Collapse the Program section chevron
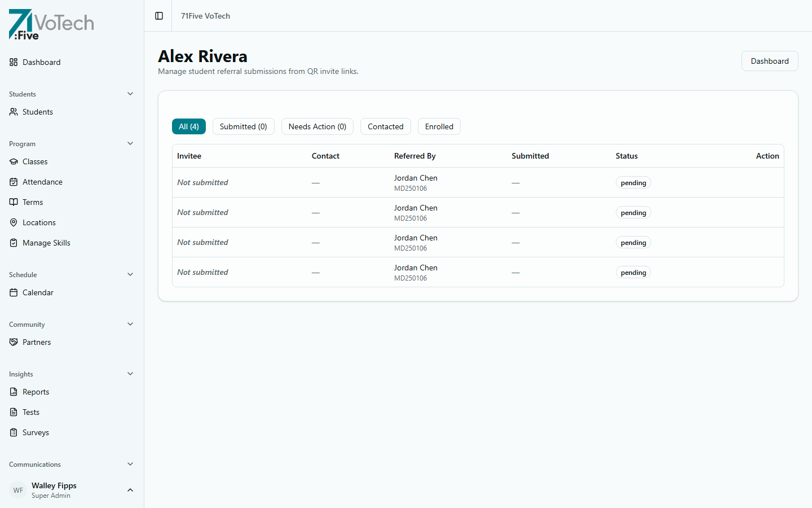The image size is (812, 508). click(x=130, y=143)
